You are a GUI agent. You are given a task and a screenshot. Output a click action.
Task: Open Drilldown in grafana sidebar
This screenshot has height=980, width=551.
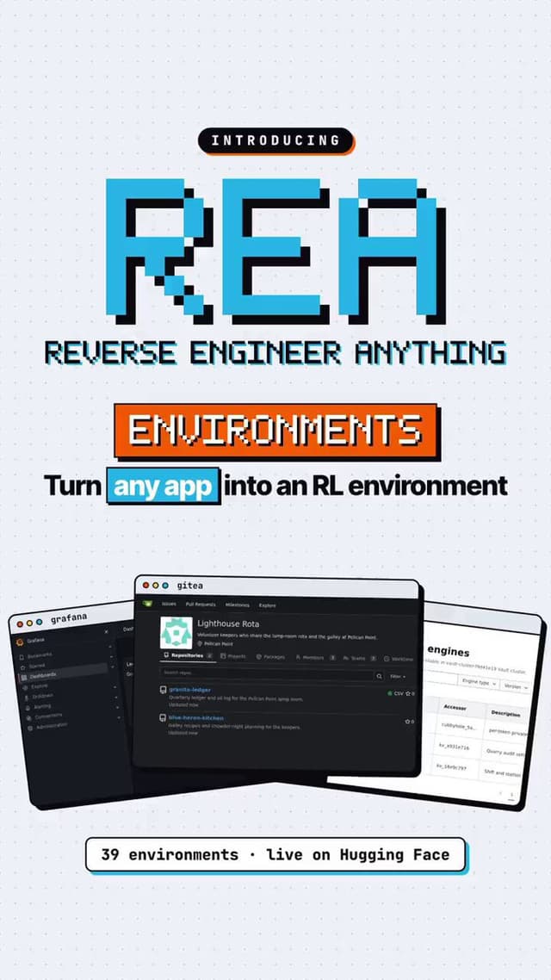(43, 697)
